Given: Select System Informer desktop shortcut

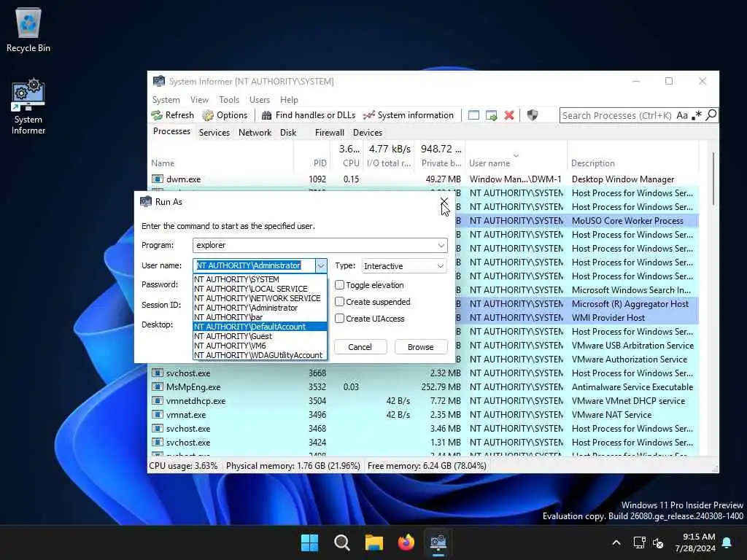Looking at the screenshot, I should click(x=28, y=106).
